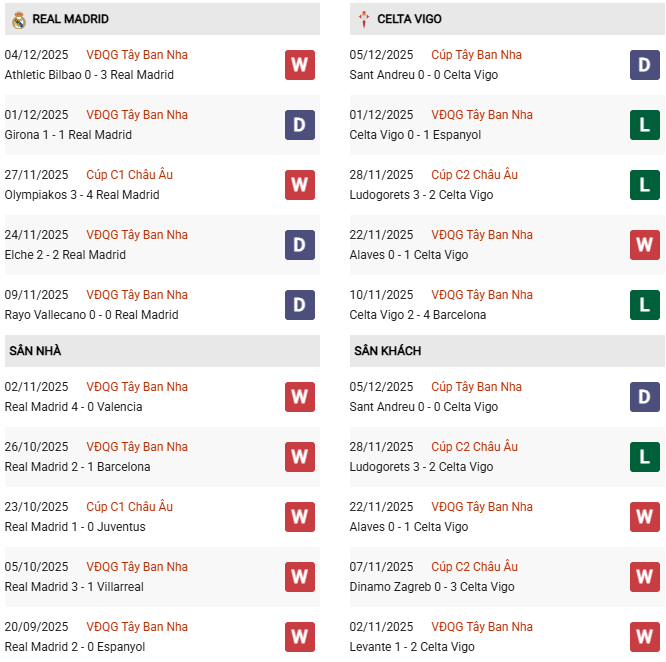
Task: Click the W badge for Athletic Bilbao match
Action: point(299,65)
